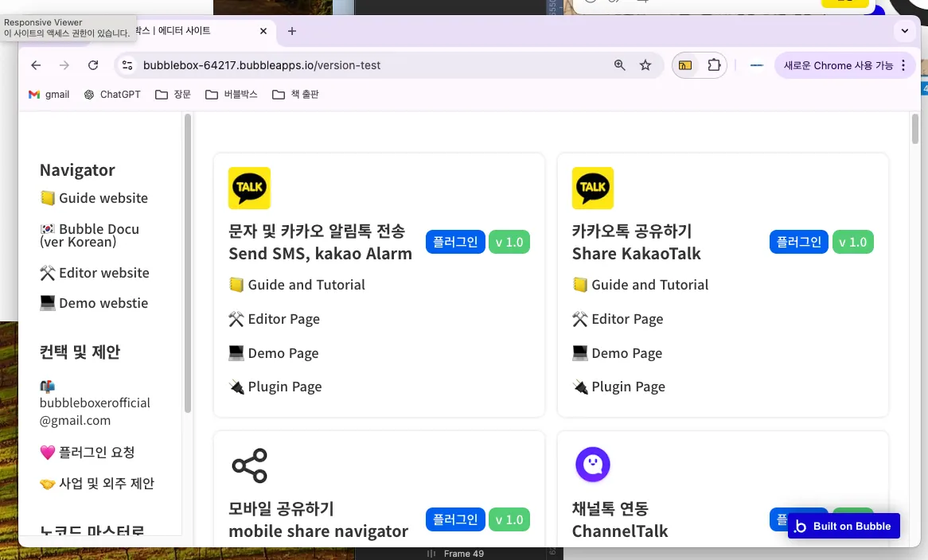Click the 컨택 및 제안 heading
The image size is (928, 560).
[80, 352]
